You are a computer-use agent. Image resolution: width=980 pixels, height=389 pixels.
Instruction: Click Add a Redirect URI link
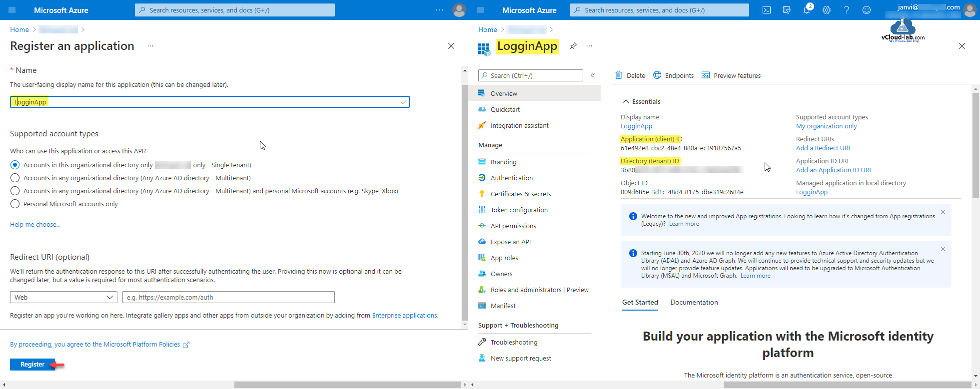[823, 148]
